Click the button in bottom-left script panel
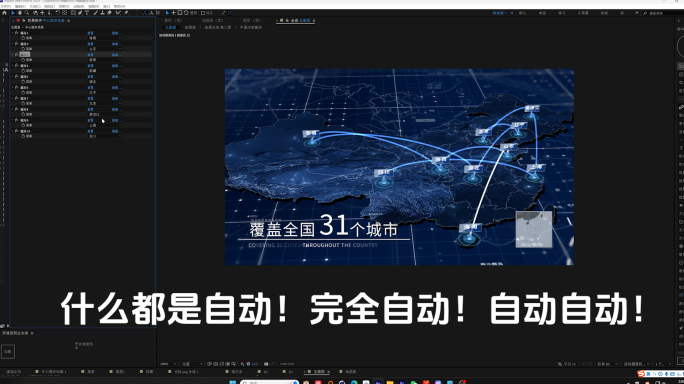 tap(8, 351)
